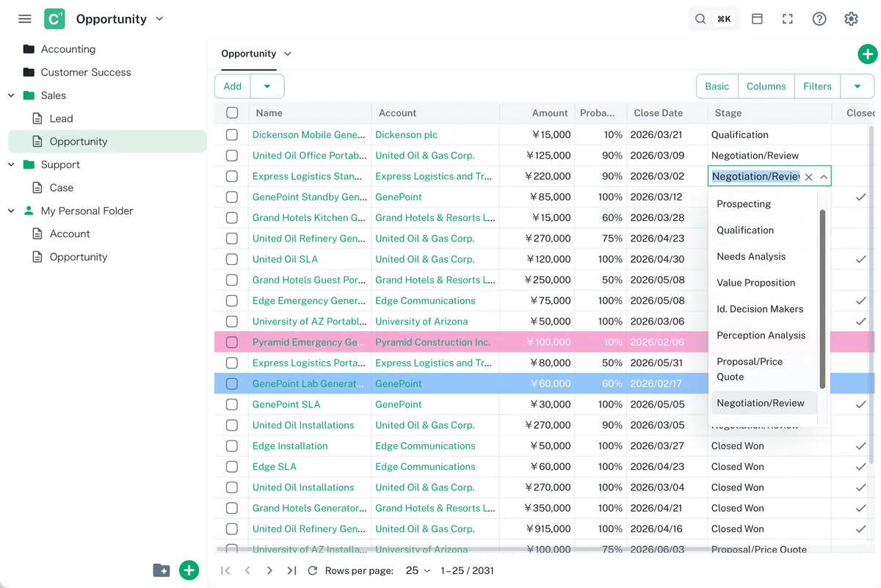Viewport: 881px width, 588px height.
Task: Click the Accounting folder icon
Action: tap(29, 49)
